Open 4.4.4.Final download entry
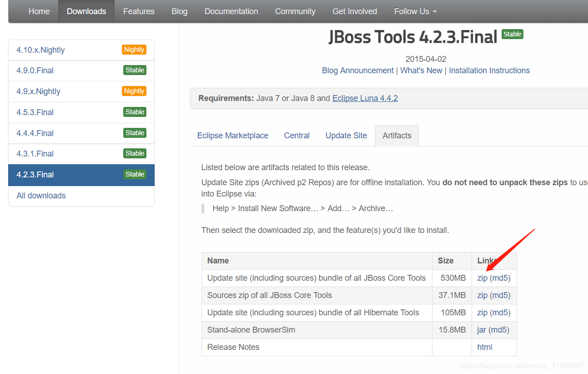588x374 pixels. coord(81,133)
